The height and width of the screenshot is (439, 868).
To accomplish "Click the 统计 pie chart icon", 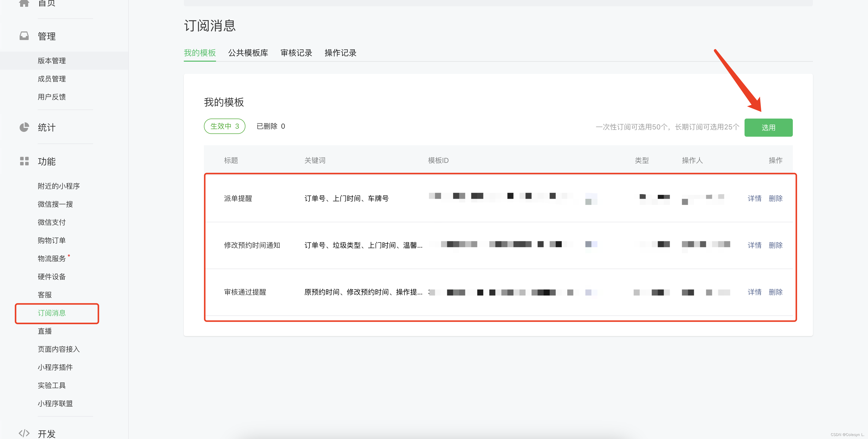I will [24, 127].
